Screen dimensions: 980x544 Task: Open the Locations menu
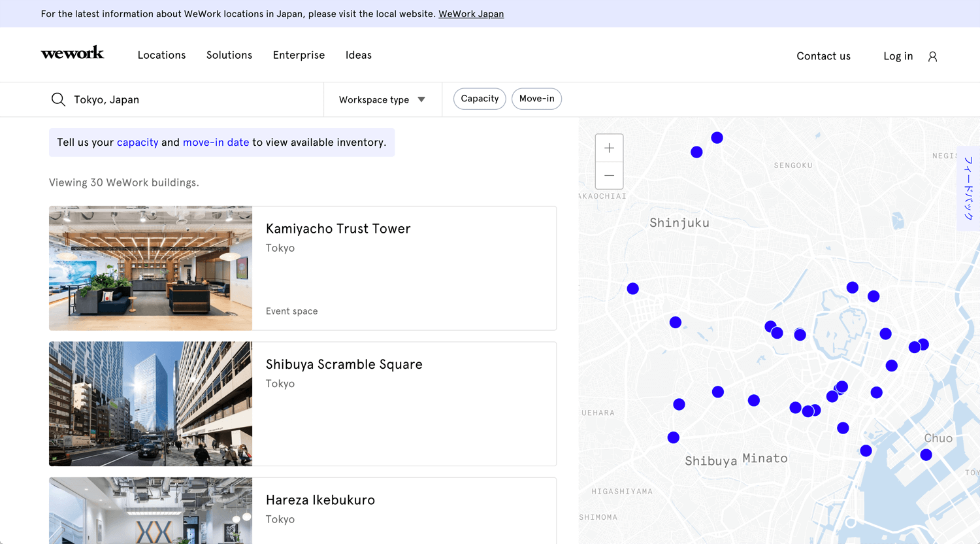(x=161, y=55)
